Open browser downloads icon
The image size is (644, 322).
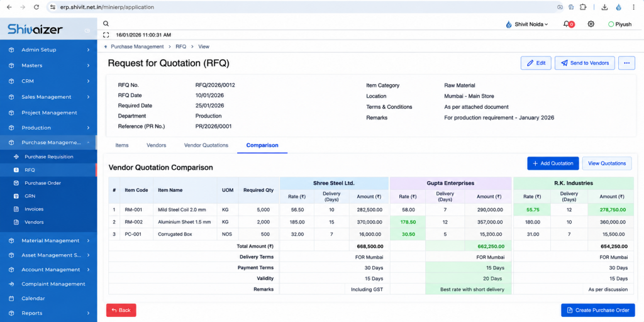point(604,7)
